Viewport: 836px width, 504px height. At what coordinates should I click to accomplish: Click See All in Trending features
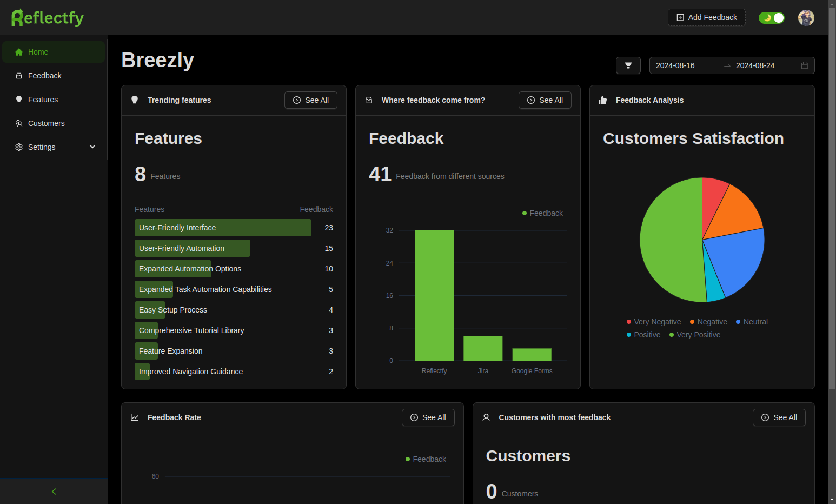311,100
